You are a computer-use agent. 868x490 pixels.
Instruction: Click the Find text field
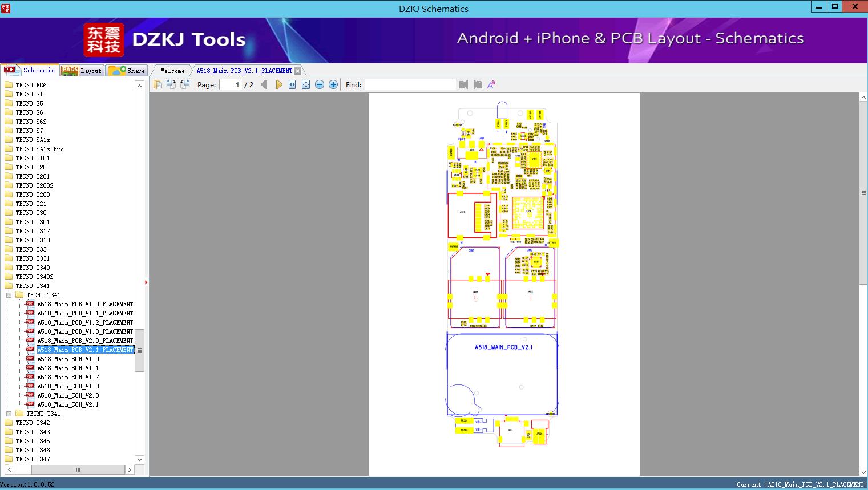click(410, 84)
